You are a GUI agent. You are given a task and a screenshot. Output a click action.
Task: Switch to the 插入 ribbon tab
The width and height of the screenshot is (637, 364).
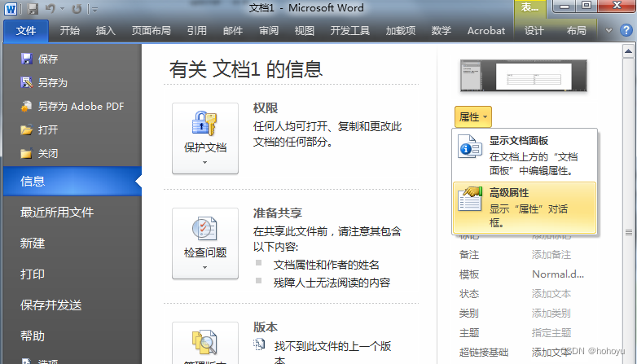point(105,31)
